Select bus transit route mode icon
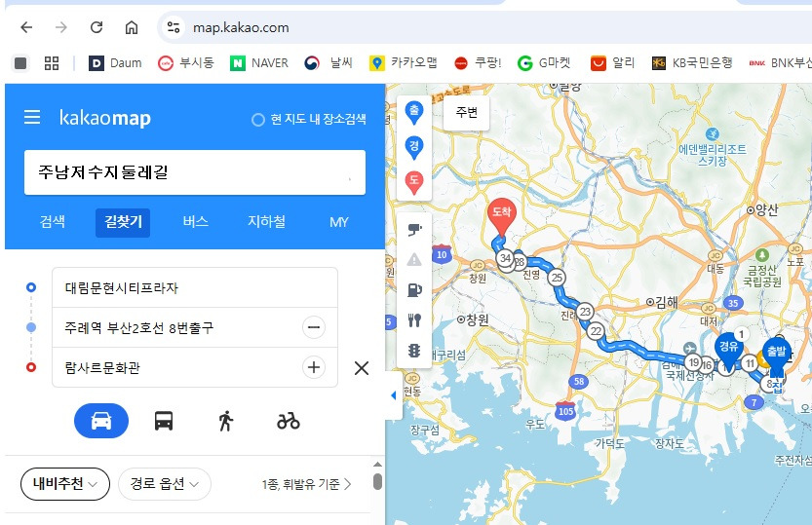This screenshot has height=525, width=812. pyautogui.click(x=164, y=421)
